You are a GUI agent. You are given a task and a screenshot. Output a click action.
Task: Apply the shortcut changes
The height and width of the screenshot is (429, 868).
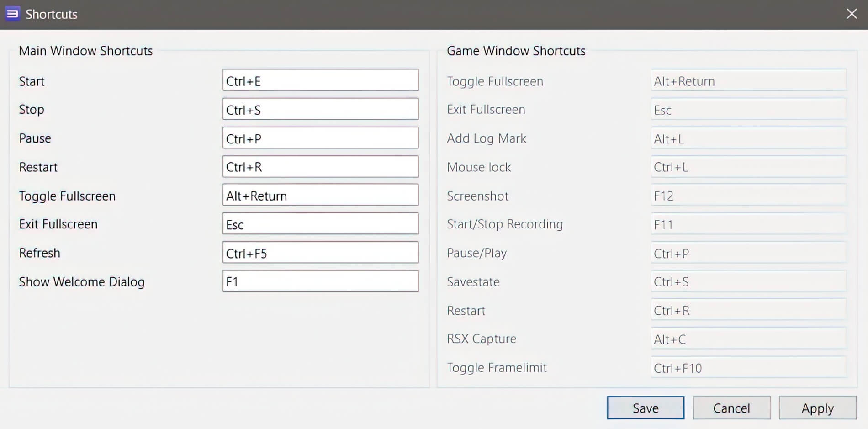click(818, 408)
